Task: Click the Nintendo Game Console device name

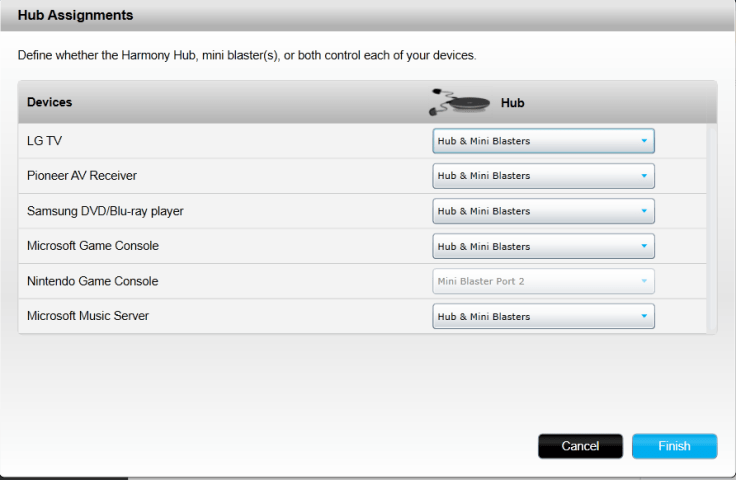Action: coord(92,281)
